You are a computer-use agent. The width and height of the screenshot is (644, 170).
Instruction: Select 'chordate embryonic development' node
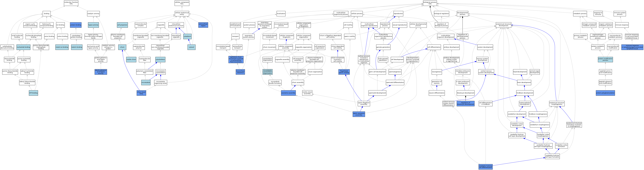click(463, 72)
